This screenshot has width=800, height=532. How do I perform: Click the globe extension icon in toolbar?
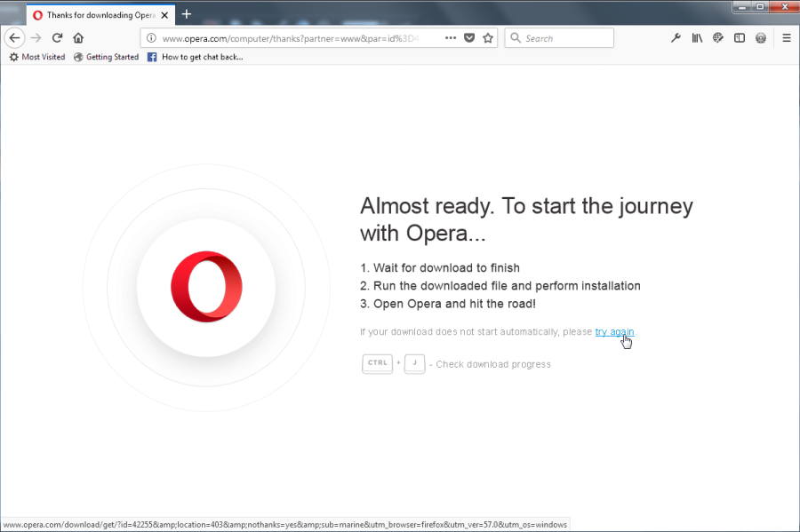(718, 37)
